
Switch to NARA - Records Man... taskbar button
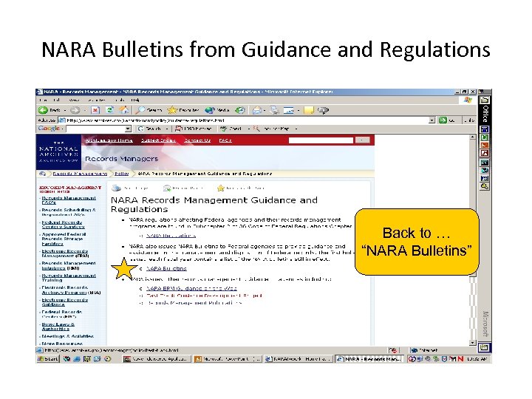(x=369, y=358)
